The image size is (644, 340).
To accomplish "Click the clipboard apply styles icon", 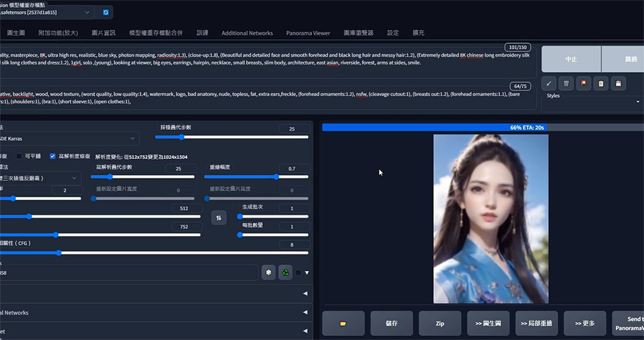I will (601, 84).
